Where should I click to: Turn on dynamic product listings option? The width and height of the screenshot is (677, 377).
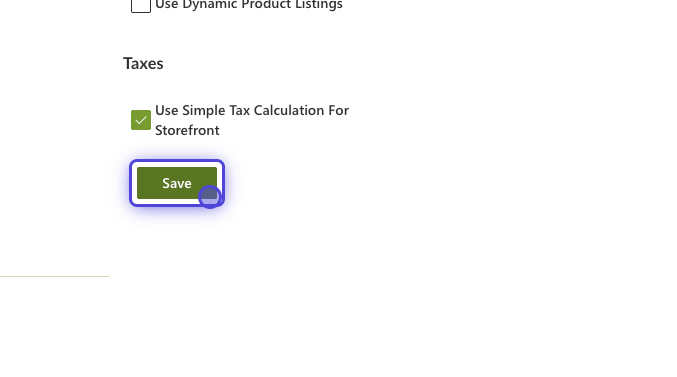(x=141, y=5)
